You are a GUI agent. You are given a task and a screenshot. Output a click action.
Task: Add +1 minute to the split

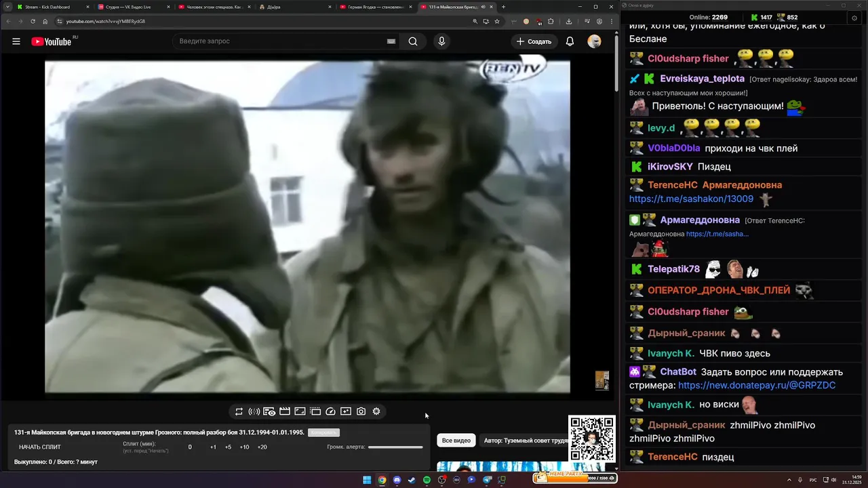click(x=213, y=447)
